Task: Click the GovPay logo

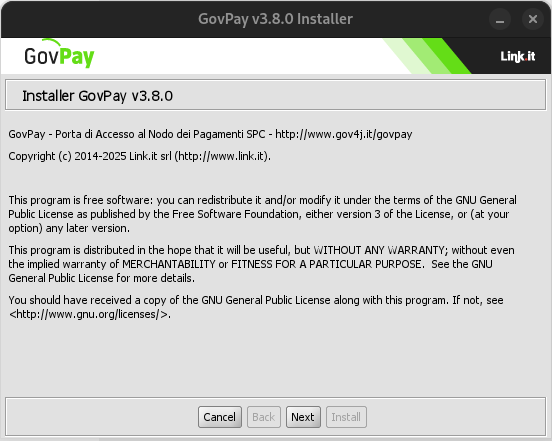Action: (x=59, y=54)
